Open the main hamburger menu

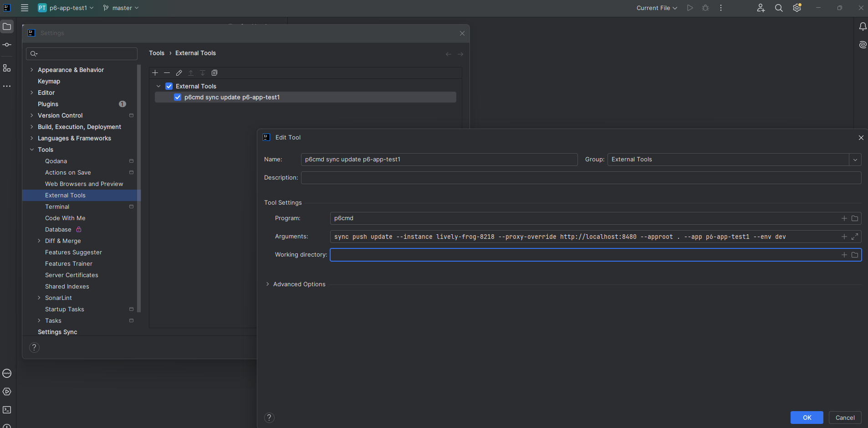click(x=25, y=8)
